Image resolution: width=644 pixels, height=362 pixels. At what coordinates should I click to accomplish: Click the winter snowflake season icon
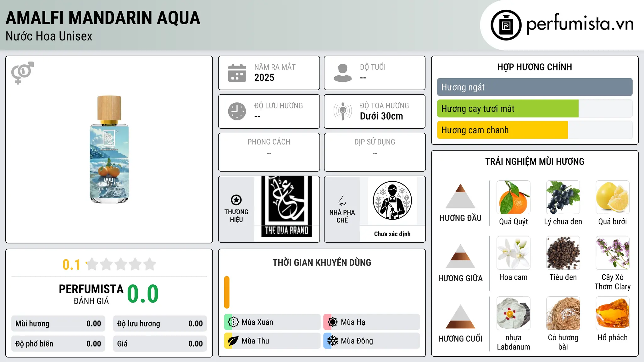tap(332, 341)
